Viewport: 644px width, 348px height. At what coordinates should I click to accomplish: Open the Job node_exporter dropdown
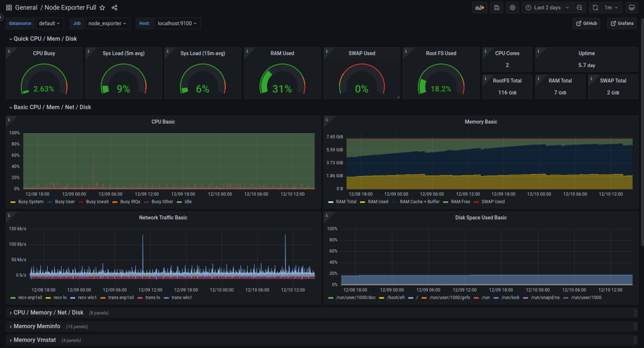(107, 23)
